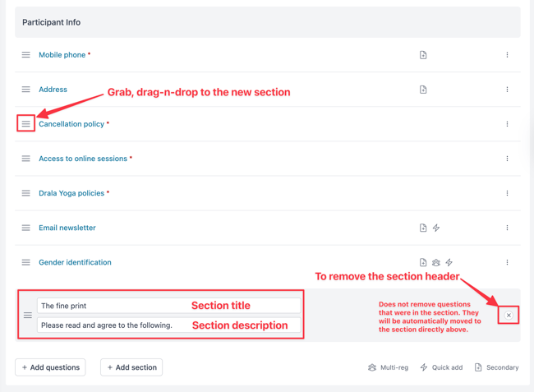Open the Gender identification question
The width and height of the screenshot is (534, 392).
tap(75, 263)
